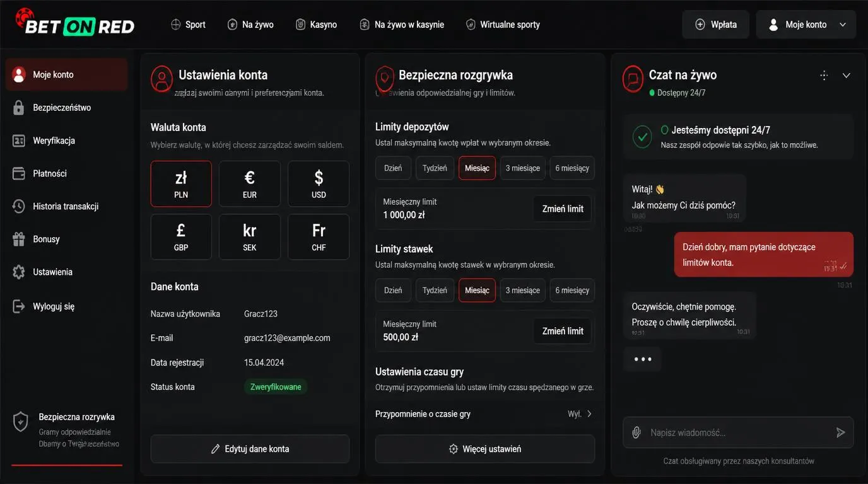Select 3 miesiące period under Limity stawek
The width and height of the screenshot is (868, 484).
(x=523, y=291)
